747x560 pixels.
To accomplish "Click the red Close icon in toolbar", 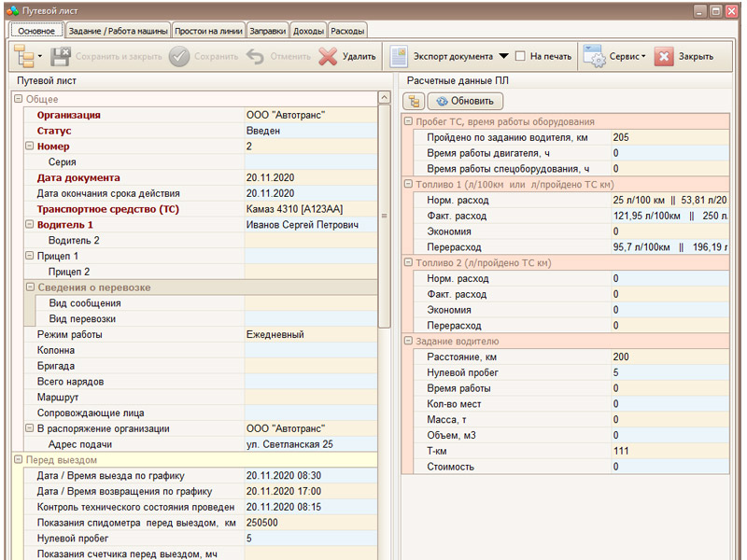I will [x=664, y=56].
